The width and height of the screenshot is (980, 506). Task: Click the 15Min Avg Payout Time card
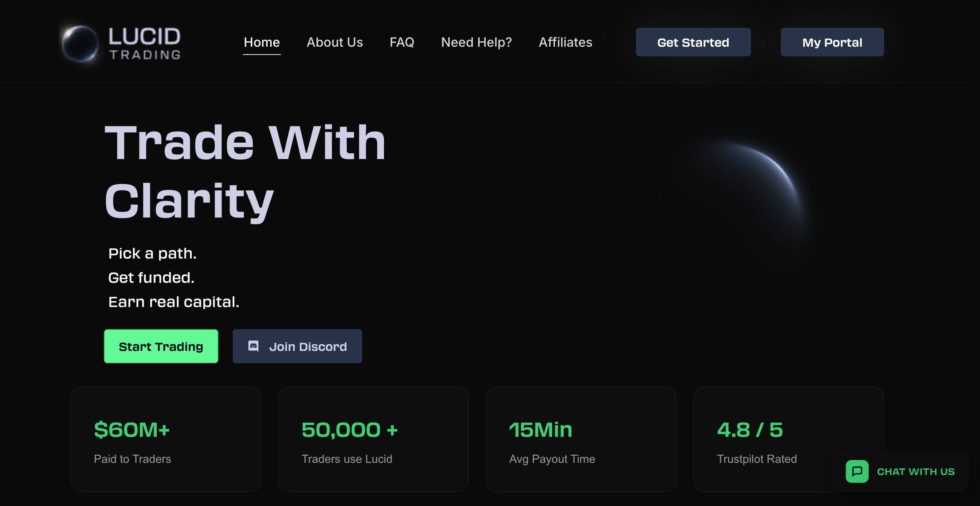point(581,439)
